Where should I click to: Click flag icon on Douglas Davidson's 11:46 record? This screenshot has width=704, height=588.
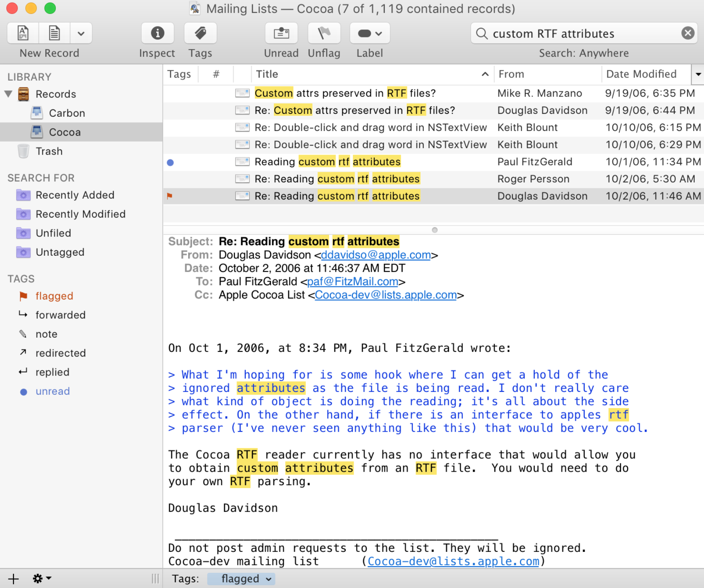(170, 196)
